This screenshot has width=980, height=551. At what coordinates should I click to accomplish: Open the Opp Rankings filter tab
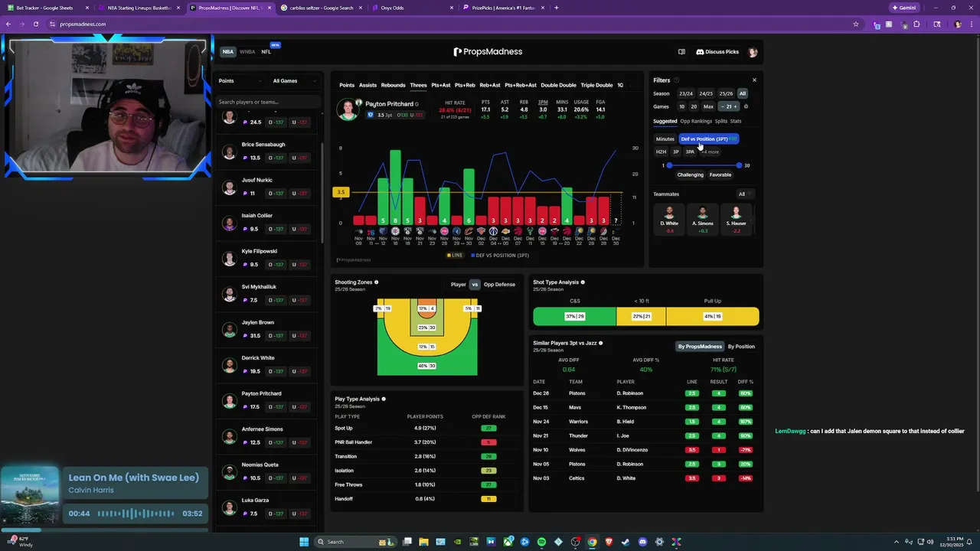(x=696, y=121)
